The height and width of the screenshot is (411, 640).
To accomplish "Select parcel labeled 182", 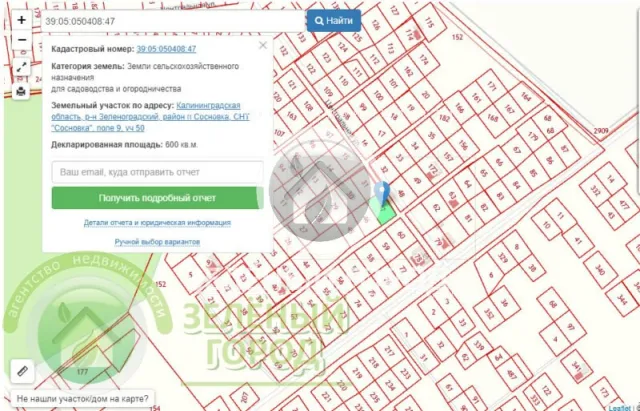I will tap(444, 118).
